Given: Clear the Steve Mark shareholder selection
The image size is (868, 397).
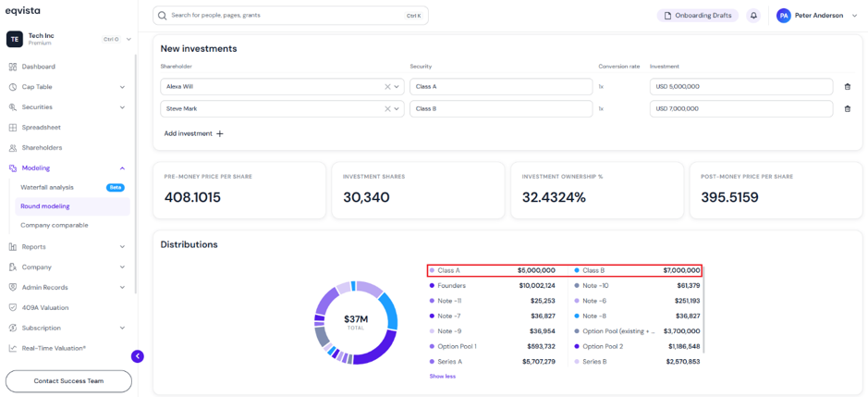Looking at the screenshot, I should tap(387, 108).
